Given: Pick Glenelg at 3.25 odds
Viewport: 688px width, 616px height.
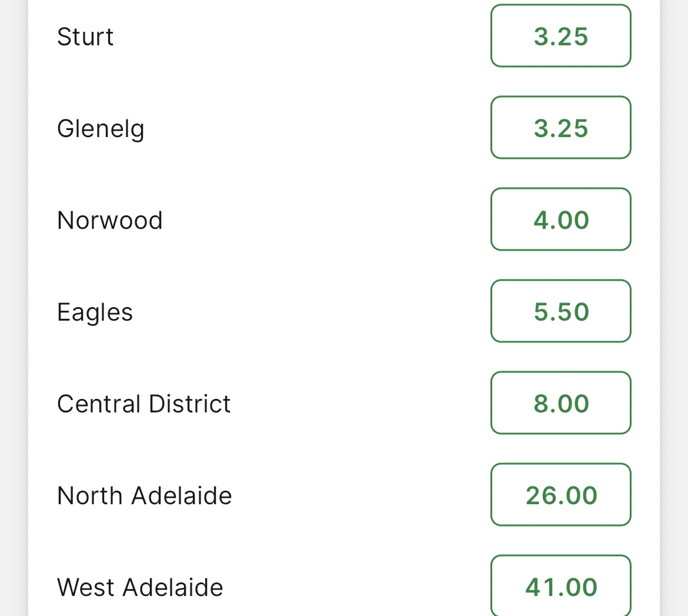Looking at the screenshot, I should coord(561,128).
